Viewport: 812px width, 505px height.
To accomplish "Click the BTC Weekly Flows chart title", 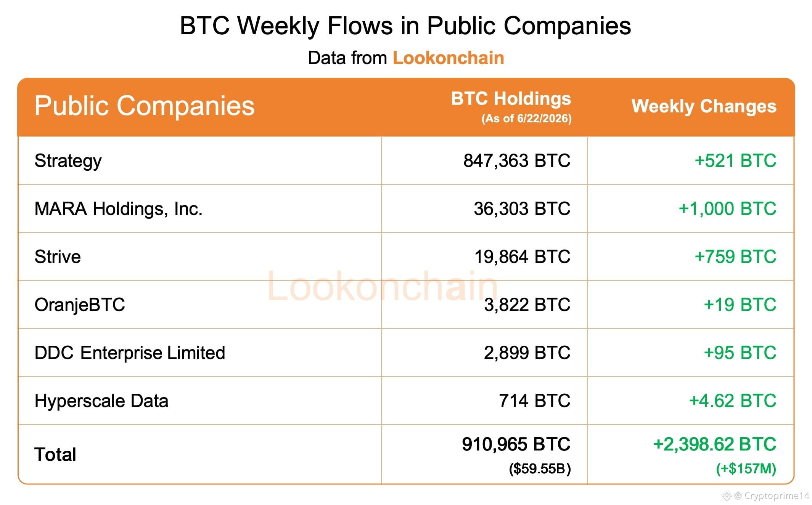I will coord(405,26).
